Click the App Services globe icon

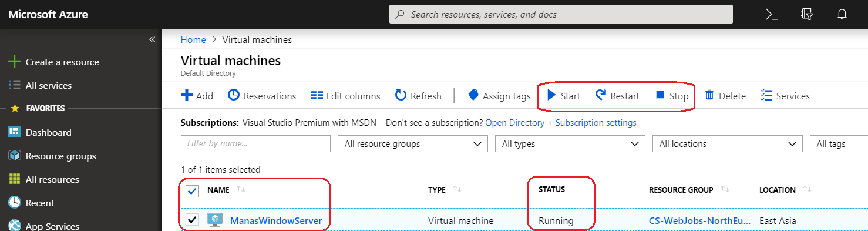click(15, 226)
